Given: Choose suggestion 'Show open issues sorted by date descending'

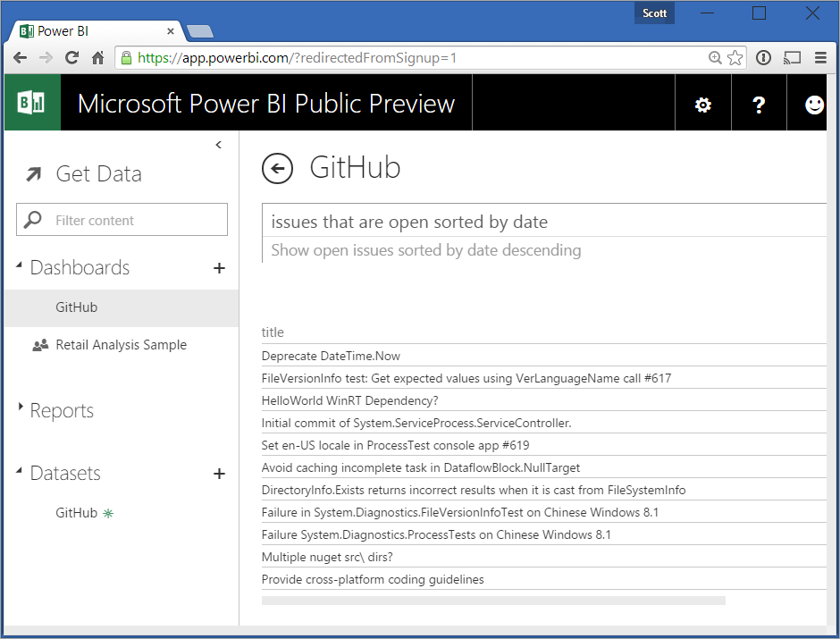Looking at the screenshot, I should 426,250.
